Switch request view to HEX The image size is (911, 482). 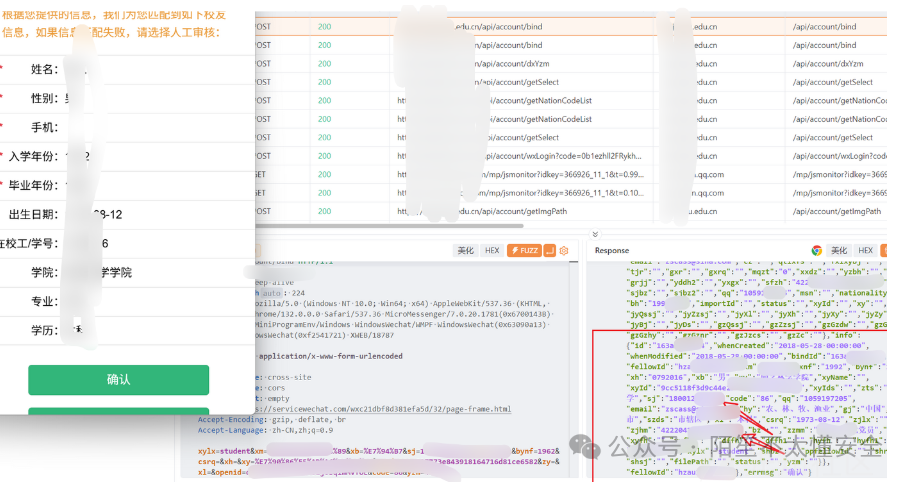pyautogui.click(x=492, y=250)
